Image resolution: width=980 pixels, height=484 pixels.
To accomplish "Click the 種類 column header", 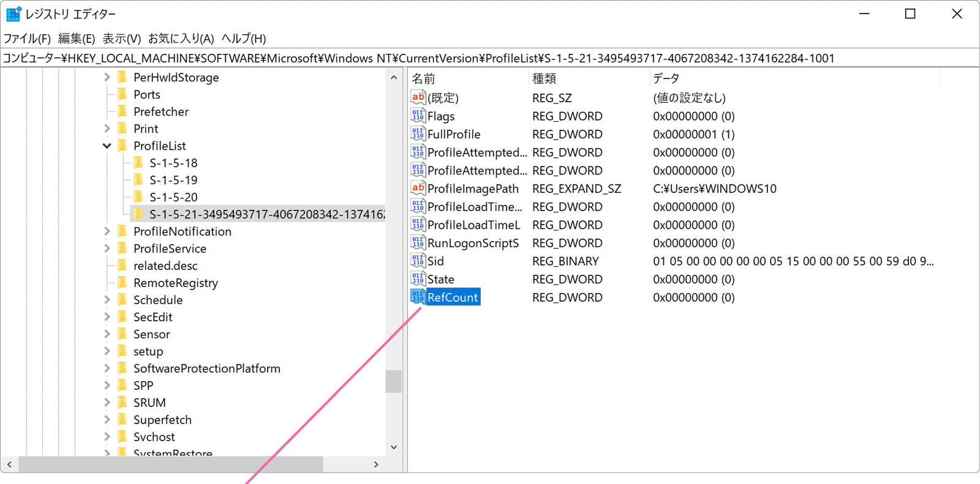I will (x=589, y=78).
